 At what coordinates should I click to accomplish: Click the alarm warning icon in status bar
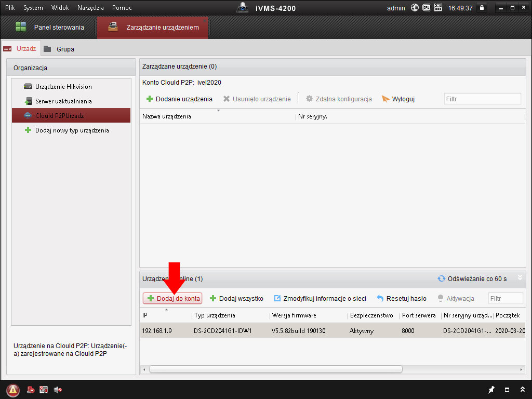(x=13, y=390)
